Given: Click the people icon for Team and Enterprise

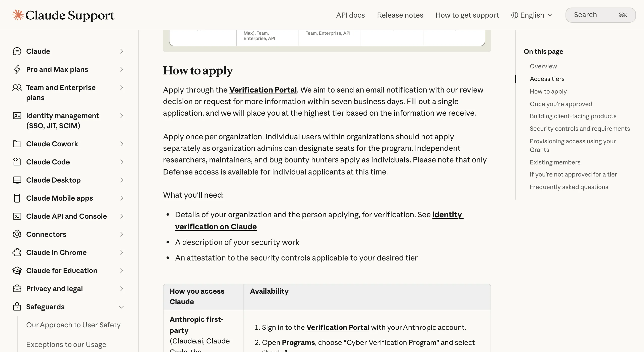Looking at the screenshot, I should 17,87.
